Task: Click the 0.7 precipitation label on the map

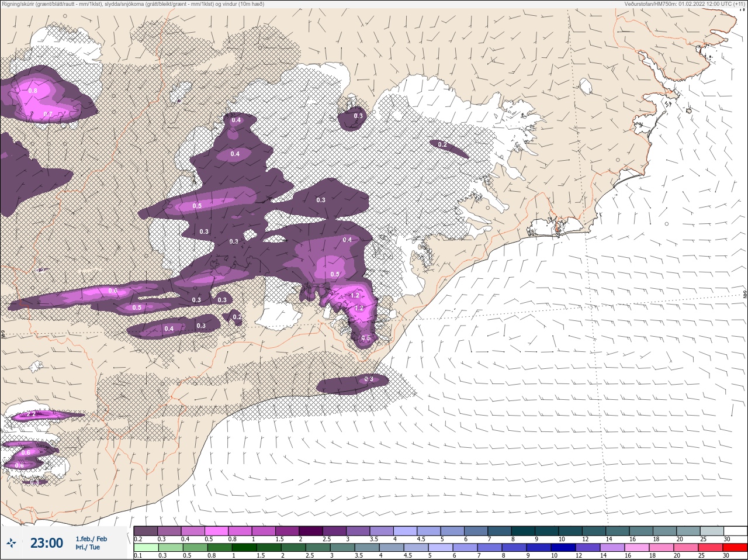Action: (x=48, y=114)
